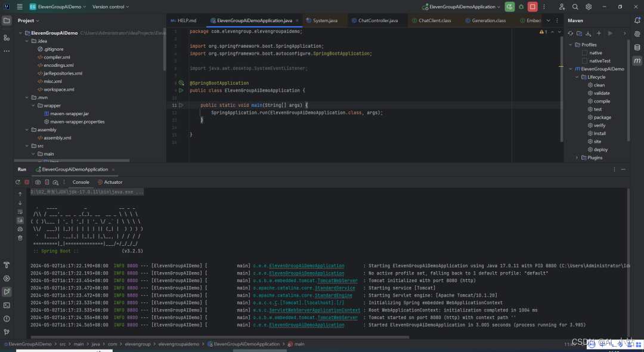The image size is (644, 352).
Task: Show hidden editor tabs dropdown
Action: pos(549,20)
